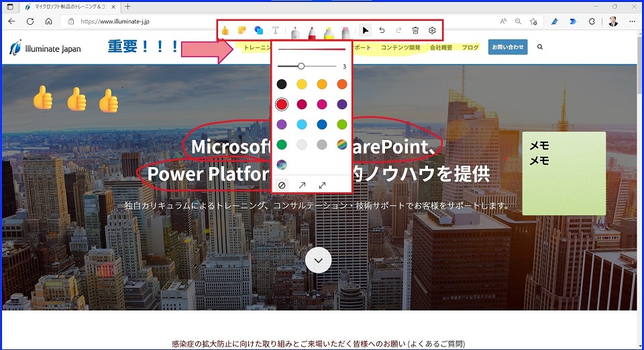Close the current browser tab
This screenshot has height=350, width=644.
pos(113,7)
